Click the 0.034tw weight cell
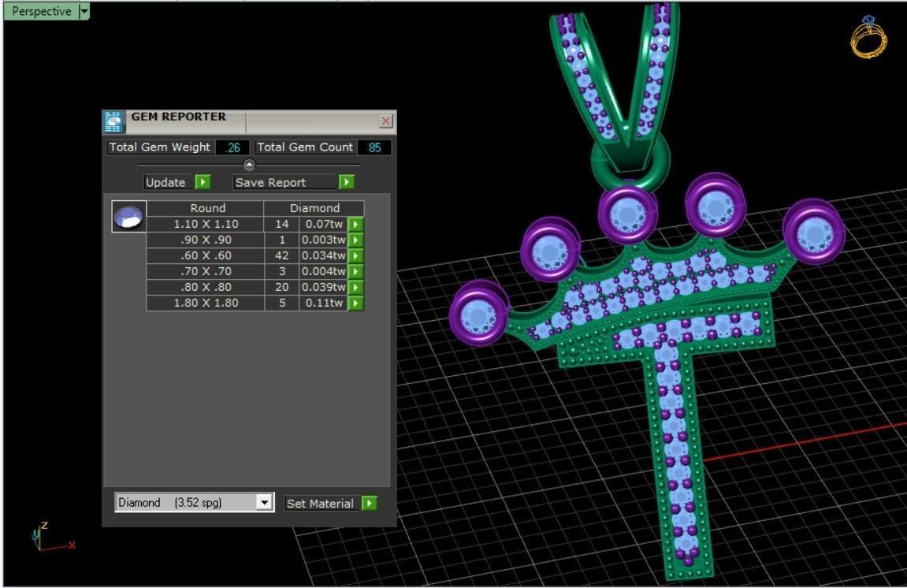907x588 pixels. point(324,255)
